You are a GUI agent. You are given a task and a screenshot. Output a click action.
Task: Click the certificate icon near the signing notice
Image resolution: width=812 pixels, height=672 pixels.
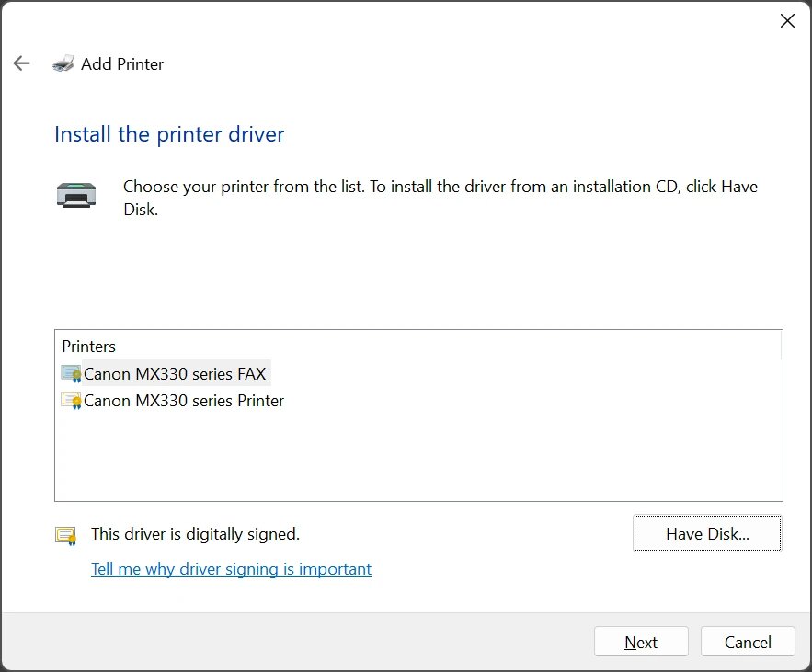click(x=64, y=533)
